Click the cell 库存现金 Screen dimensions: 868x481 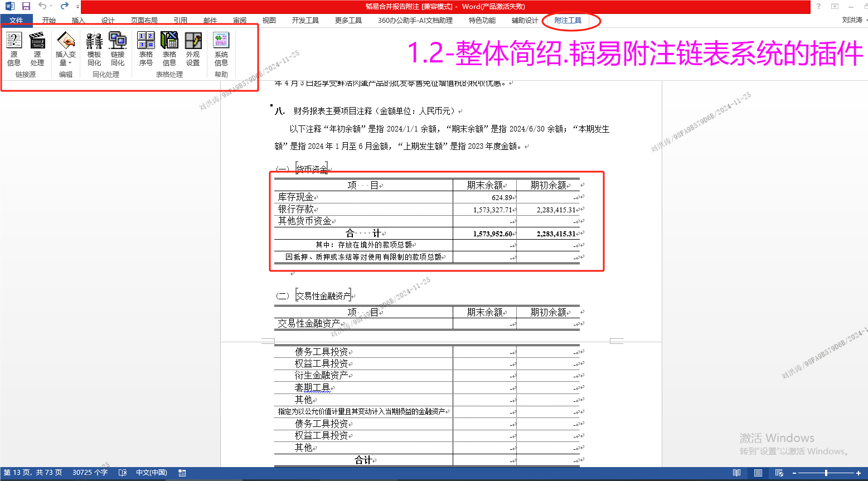(x=296, y=197)
